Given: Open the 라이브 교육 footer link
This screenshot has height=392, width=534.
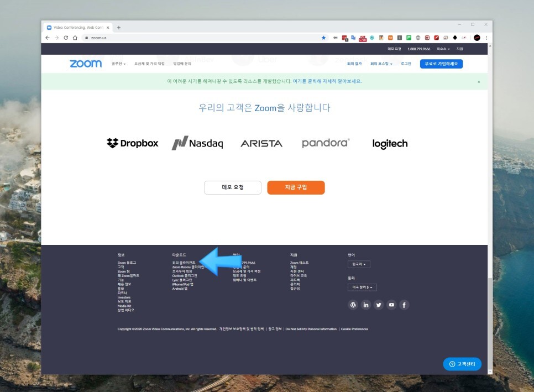Looking at the screenshot, I should pos(299,275).
